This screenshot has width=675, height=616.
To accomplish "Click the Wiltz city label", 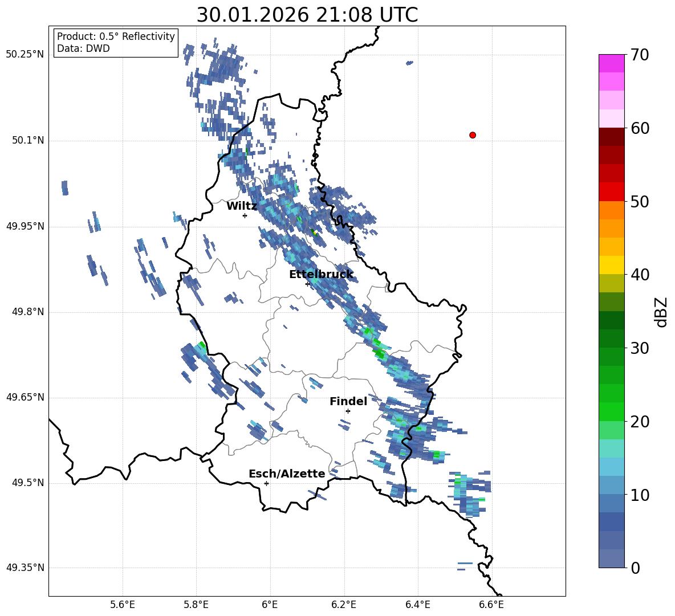I will [242, 206].
